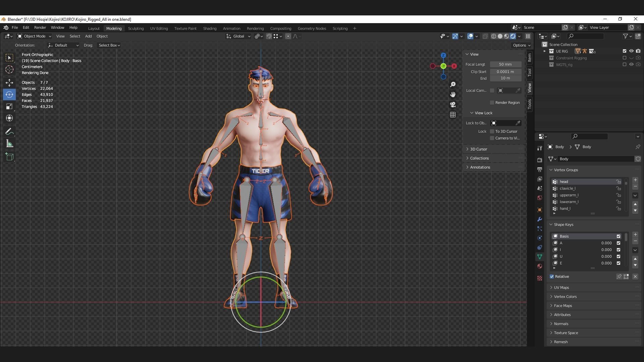The width and height of the screenshot is (644, 362).
Task: Choose the Annotate pencil tool
Action: coord(9,132)
